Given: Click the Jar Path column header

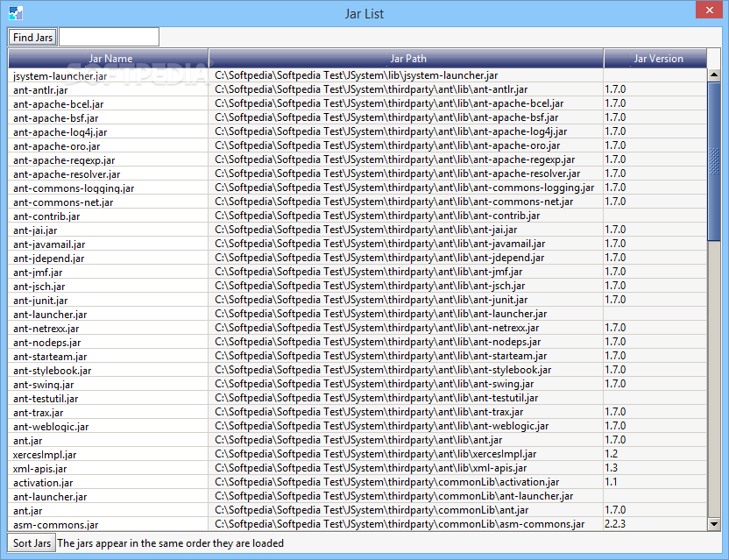Looking at the screenshot, I should [x=407, y=59].
